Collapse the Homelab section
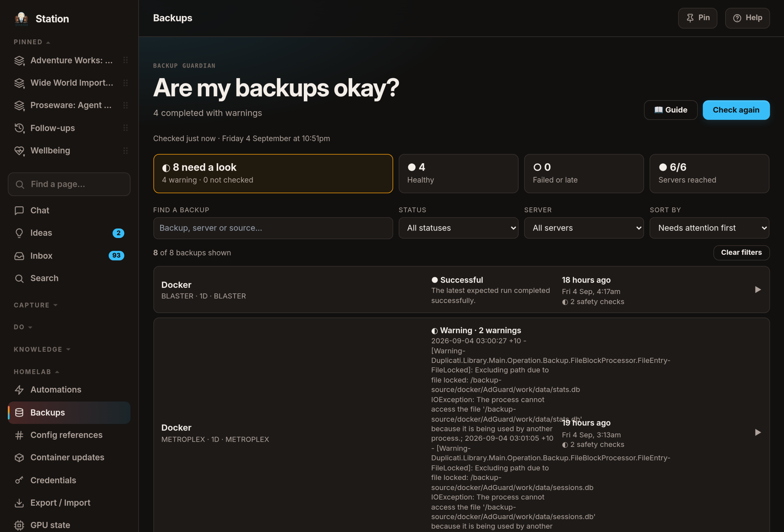Viewport: 784px width, 532px height. coord(36,372)
